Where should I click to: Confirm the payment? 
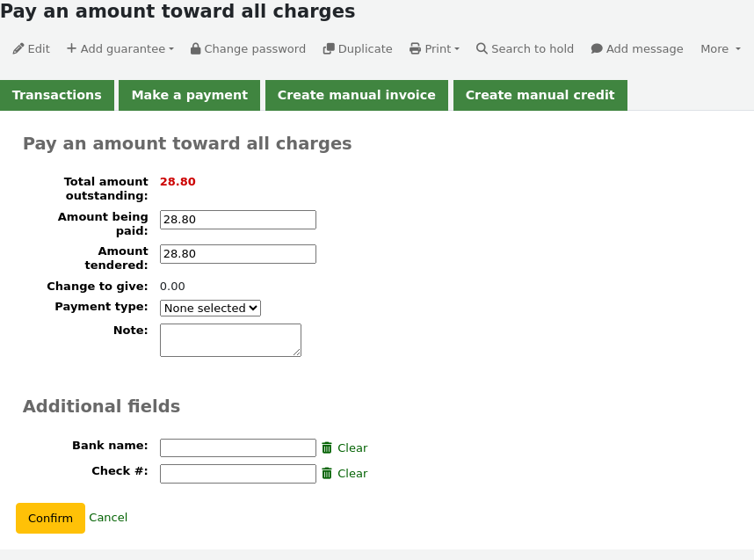point(50,518)
